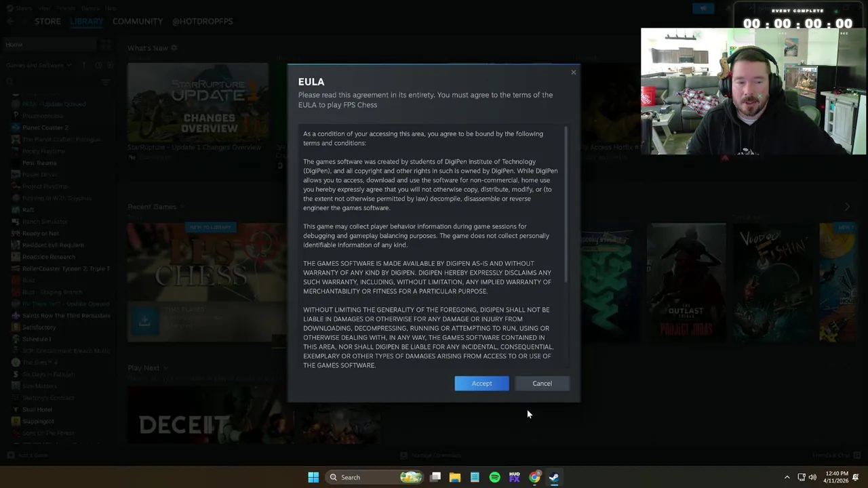This screenshot has width=868, height=488.
Task: Open The Outlast Trials game cover
Action: pyautogui.click(x=686, y=282)
